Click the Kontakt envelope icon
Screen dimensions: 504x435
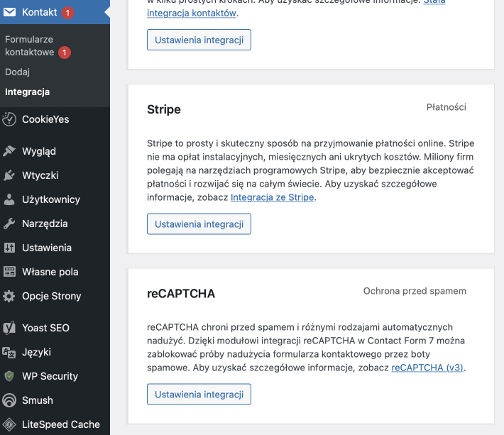coord(9,12)
